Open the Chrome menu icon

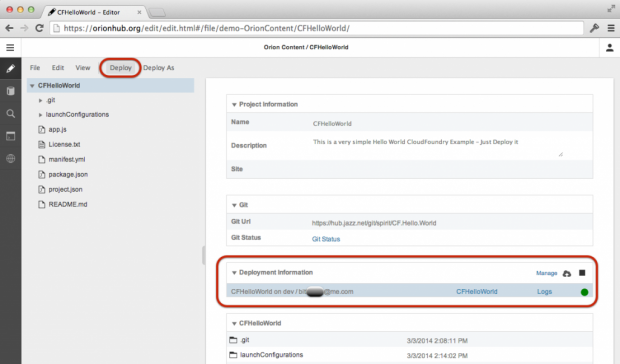(x=611, y=28)
